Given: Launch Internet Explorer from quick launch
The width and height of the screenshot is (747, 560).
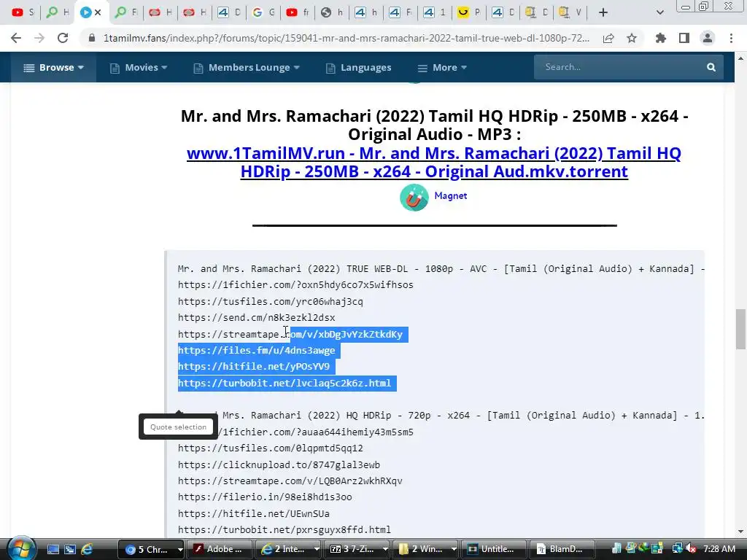Looking at the screenshot, I should [87, 550].
